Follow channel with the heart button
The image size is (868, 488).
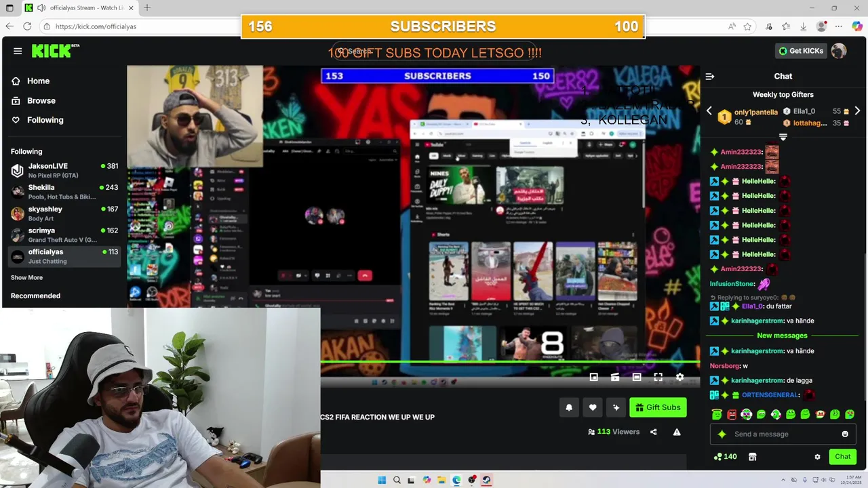593,407
